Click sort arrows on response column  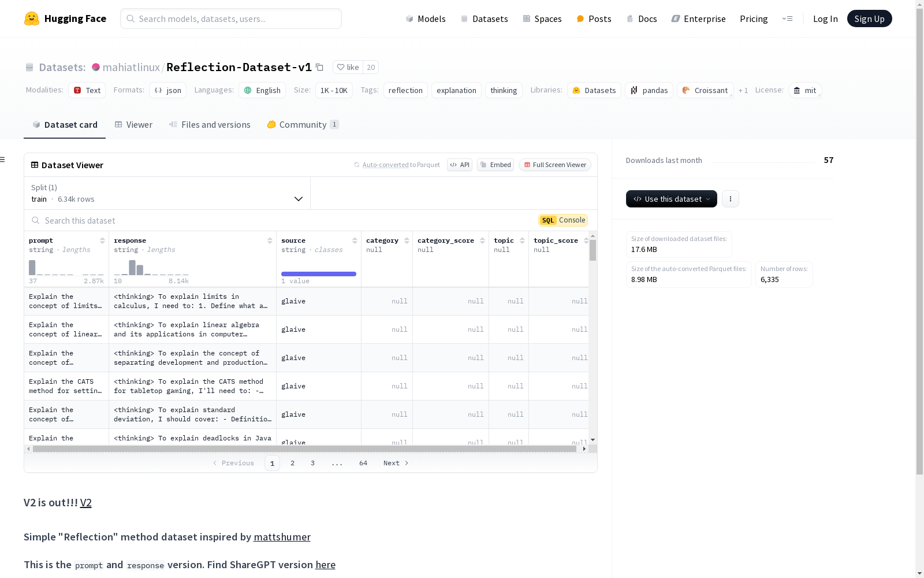[270, 240]
